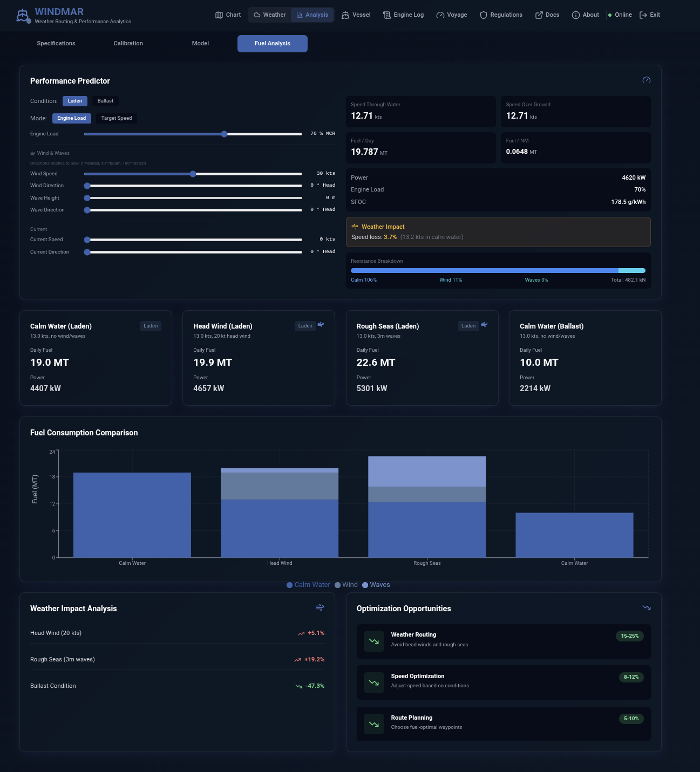
Task: Click the Exit button
Action: point(649,15)
